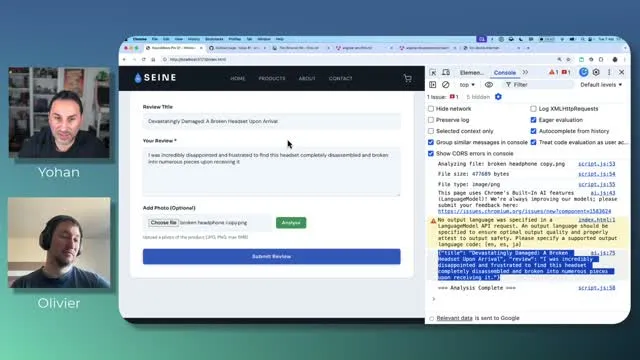Open the HOME nav item

coord(238,78)
